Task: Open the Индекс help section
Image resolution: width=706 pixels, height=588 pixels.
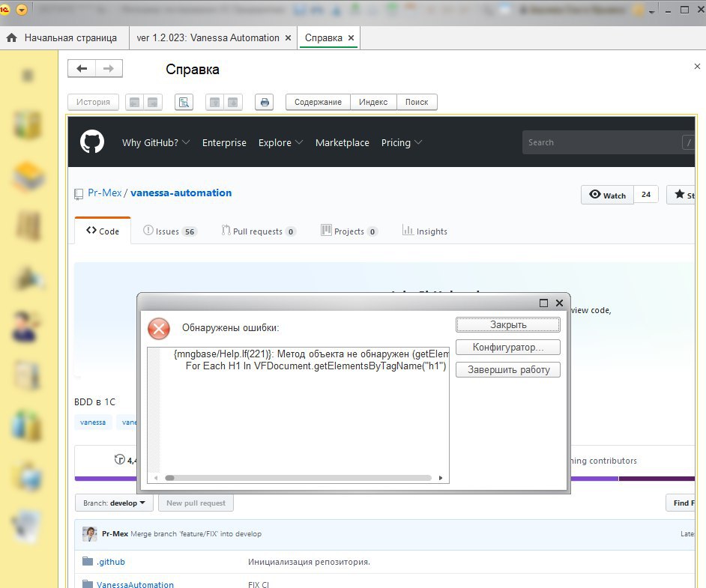Action: pos(373,102)
